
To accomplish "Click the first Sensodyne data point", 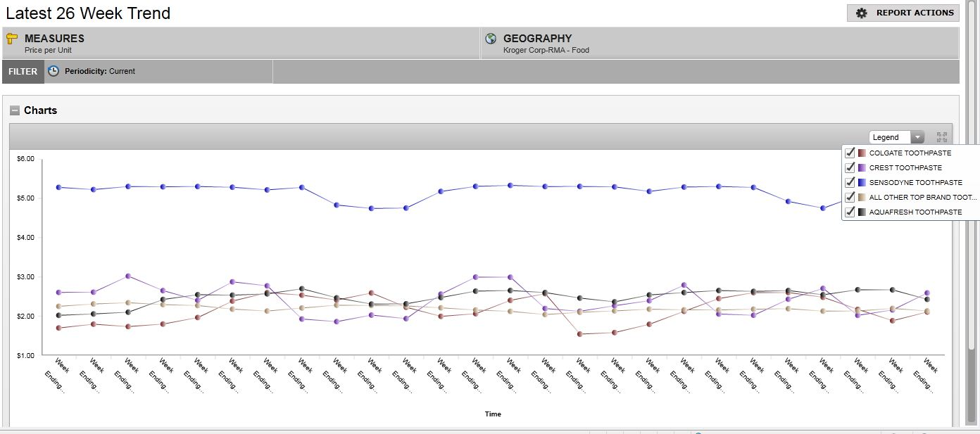I will point(59,187).
